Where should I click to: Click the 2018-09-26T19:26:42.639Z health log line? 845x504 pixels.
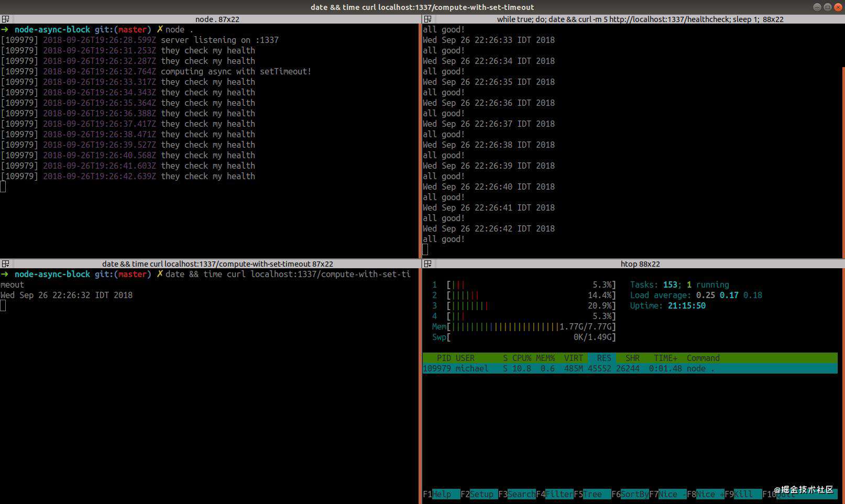(x=128, y=176)
